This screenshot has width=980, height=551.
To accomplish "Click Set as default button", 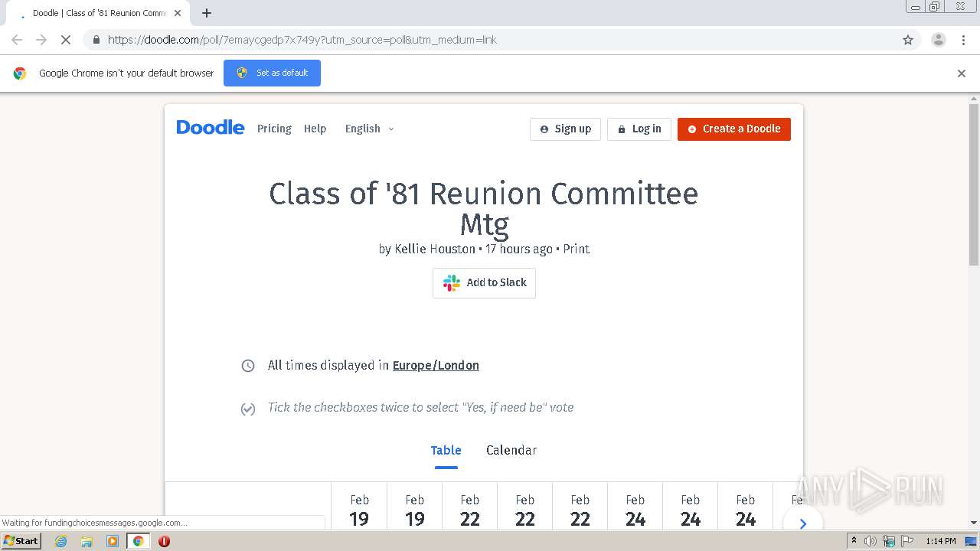I will click(x=272, y=73).
